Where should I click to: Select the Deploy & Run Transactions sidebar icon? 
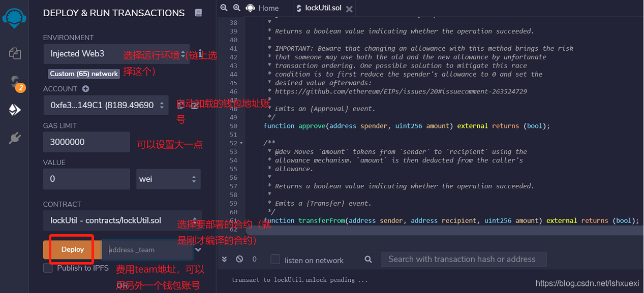tap(15, 110)
